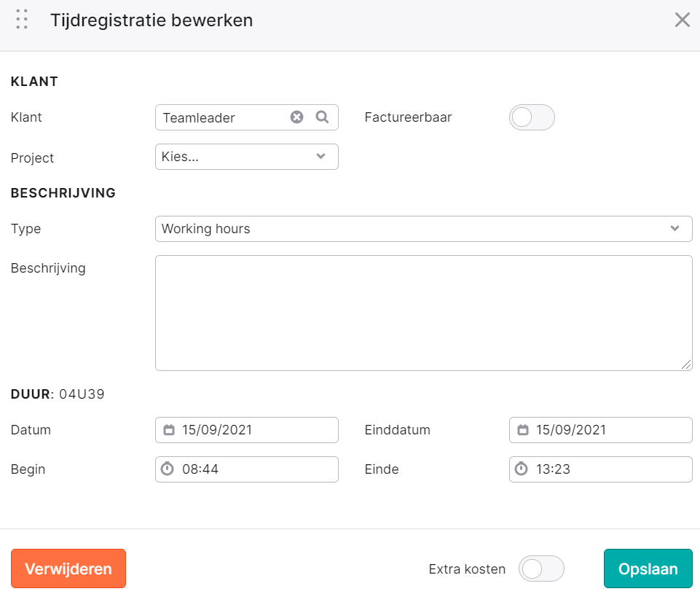This screenshot has width=700, height=594.
Task: Open the Project dropdown
Action: point(247,157)
